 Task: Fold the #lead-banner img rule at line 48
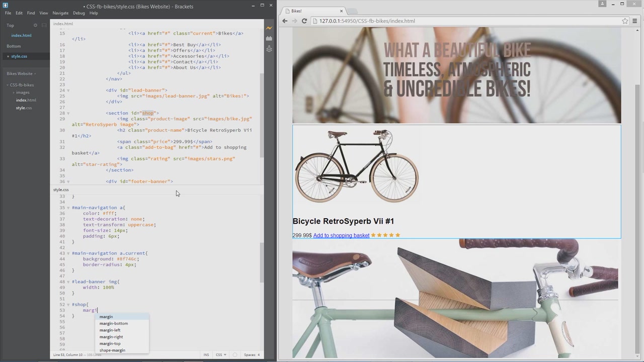(68, 282)
